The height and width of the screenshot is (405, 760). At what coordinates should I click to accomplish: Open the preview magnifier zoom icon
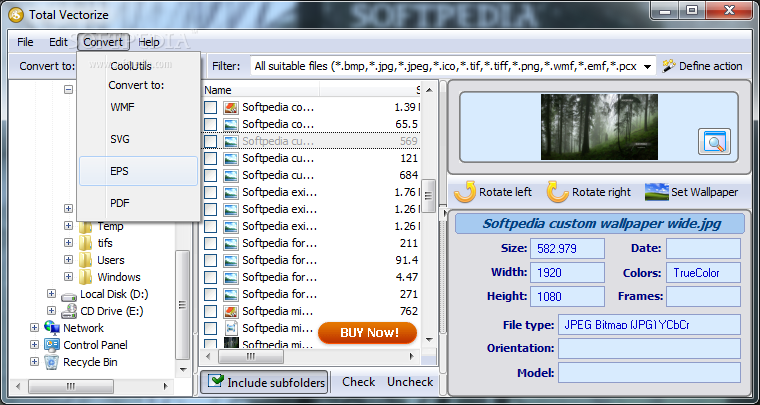tap(714, 142)
